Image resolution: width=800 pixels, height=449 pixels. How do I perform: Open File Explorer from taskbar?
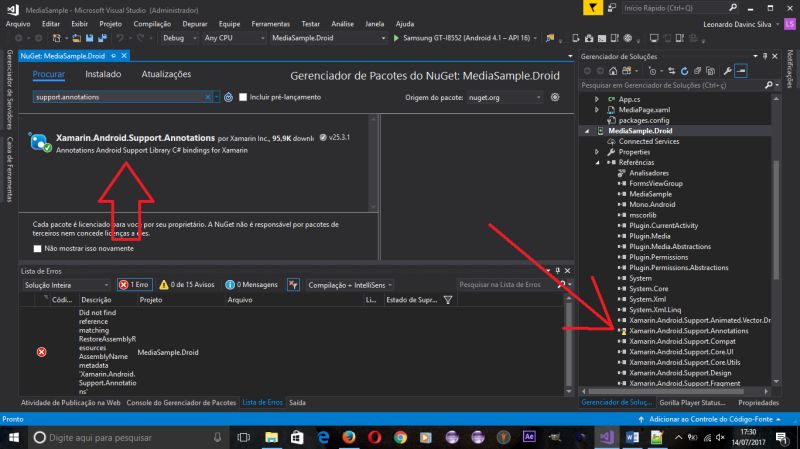pos(271,437)
